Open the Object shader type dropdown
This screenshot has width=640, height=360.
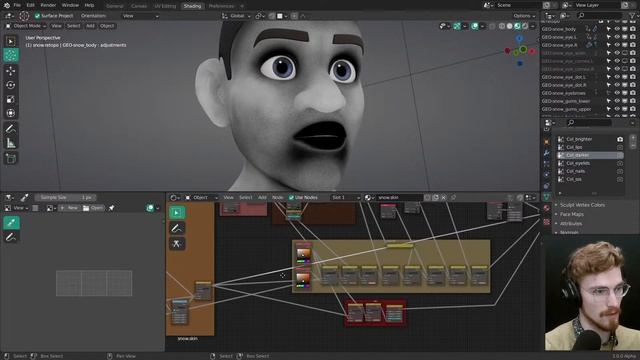click(202, 198)
